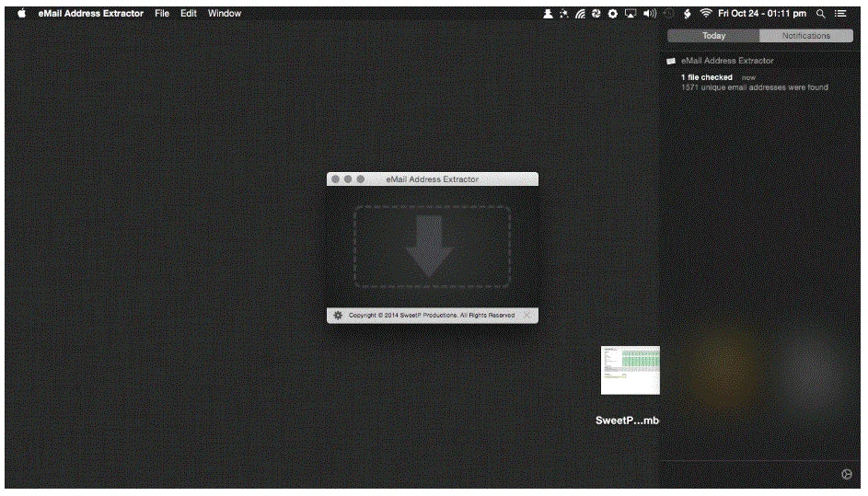The width and height of the screenshot is (868, 496).
Task: Click the SweetP Productions copyright text
Action: [x=431, y=315]
